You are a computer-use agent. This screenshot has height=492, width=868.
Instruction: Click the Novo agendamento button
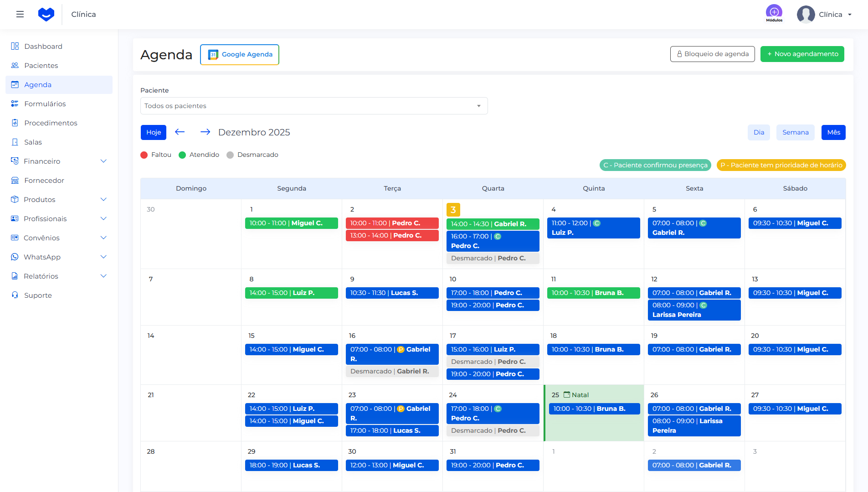click(802, 54)
